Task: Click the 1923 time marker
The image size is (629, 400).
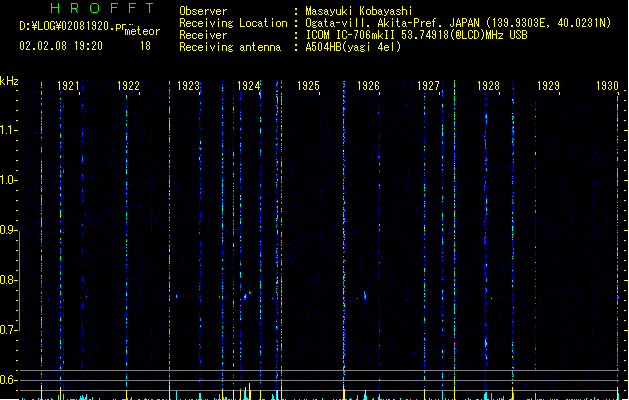Action: pos(188,86)
